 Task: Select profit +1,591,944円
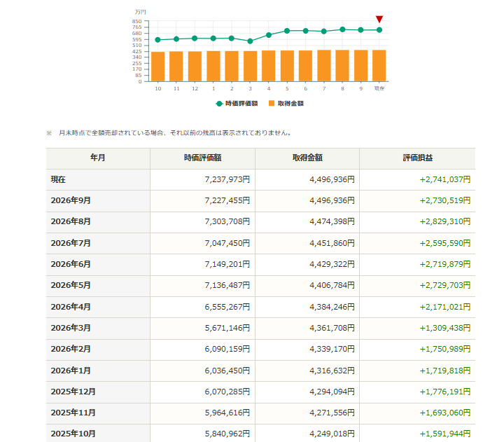pyautogui.click(x=445, y=434)
